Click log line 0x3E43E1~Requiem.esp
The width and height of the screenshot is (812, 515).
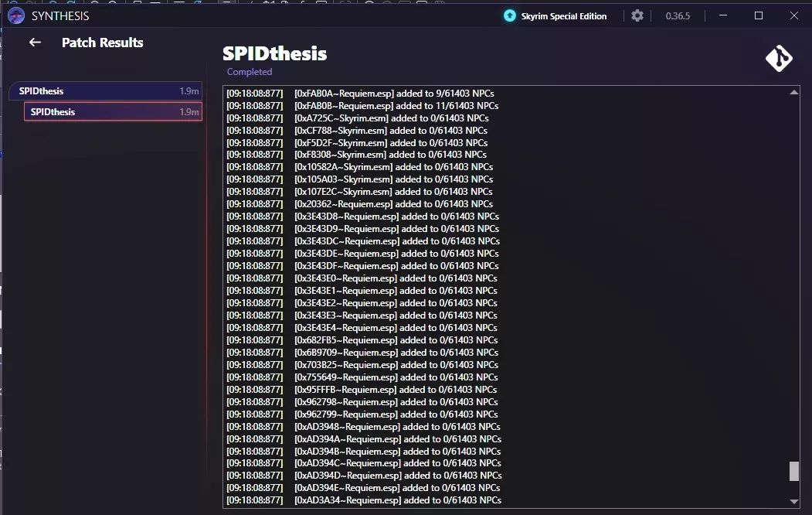click(362, 291)
